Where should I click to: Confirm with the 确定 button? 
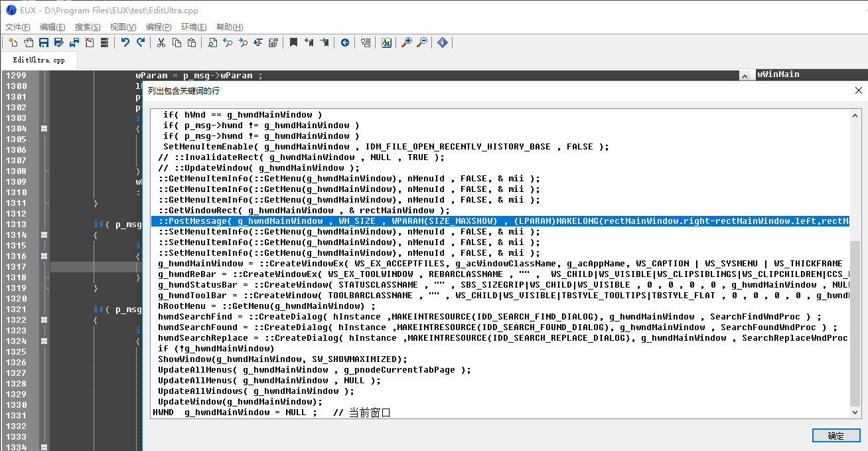(x=835, y=436)
